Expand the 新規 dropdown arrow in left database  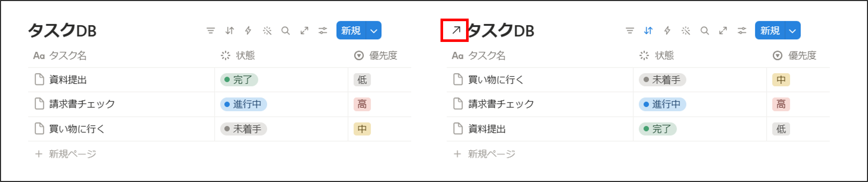tap(374, 31)
